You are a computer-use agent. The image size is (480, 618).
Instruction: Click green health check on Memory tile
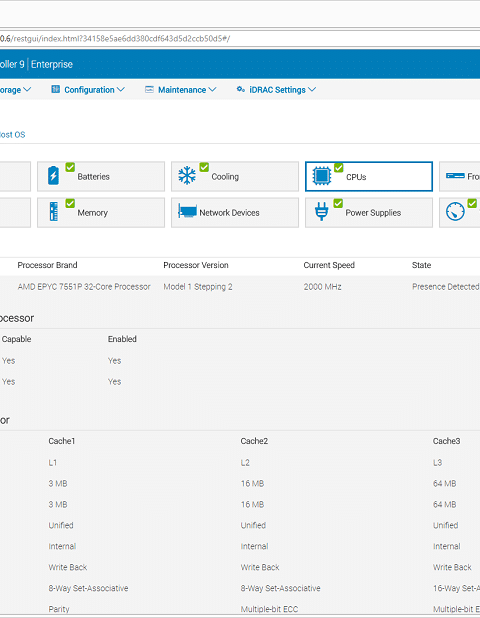tap(70, 203)
